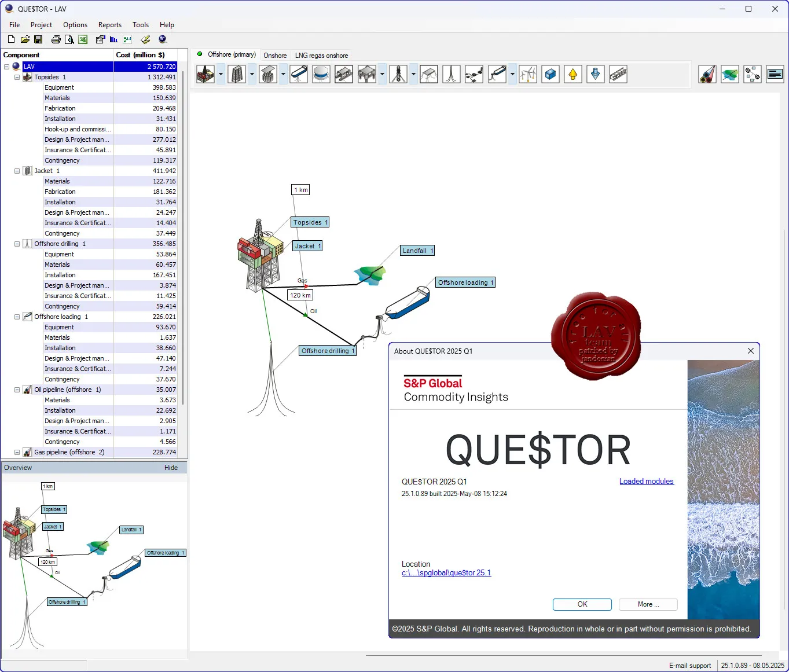Close the About QUE$TOR dialog
Screen dimensions: 789x672
751,351
